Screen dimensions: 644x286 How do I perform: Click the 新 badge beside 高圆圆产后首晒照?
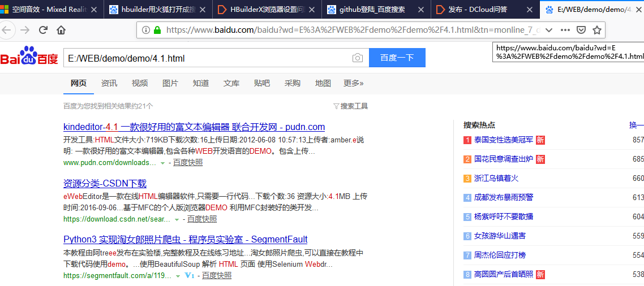[540, 274]
